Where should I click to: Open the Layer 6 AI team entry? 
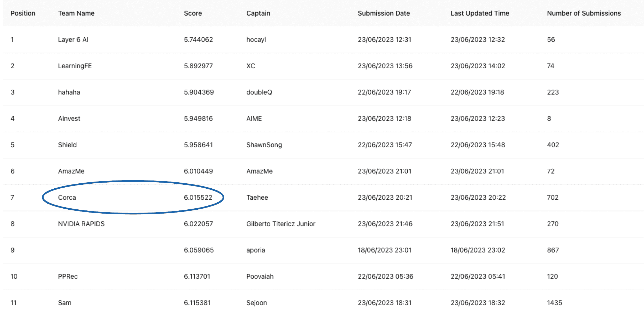[x=73, y=40]
